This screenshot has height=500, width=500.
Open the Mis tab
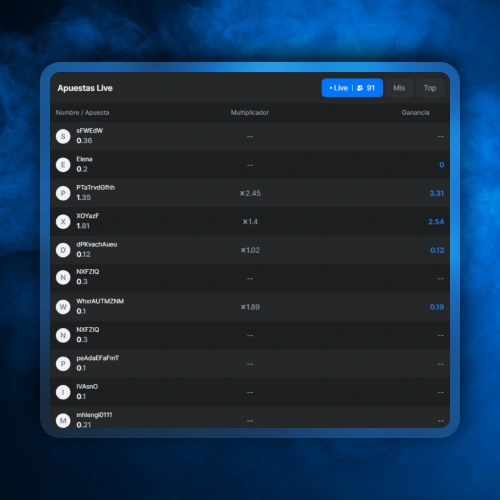[x=399, y=88]
